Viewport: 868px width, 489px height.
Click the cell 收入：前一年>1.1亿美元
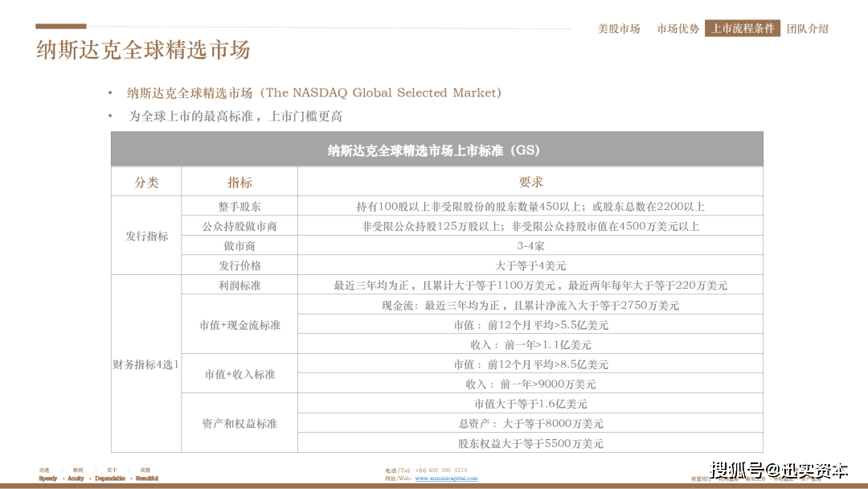pos(530,344)
